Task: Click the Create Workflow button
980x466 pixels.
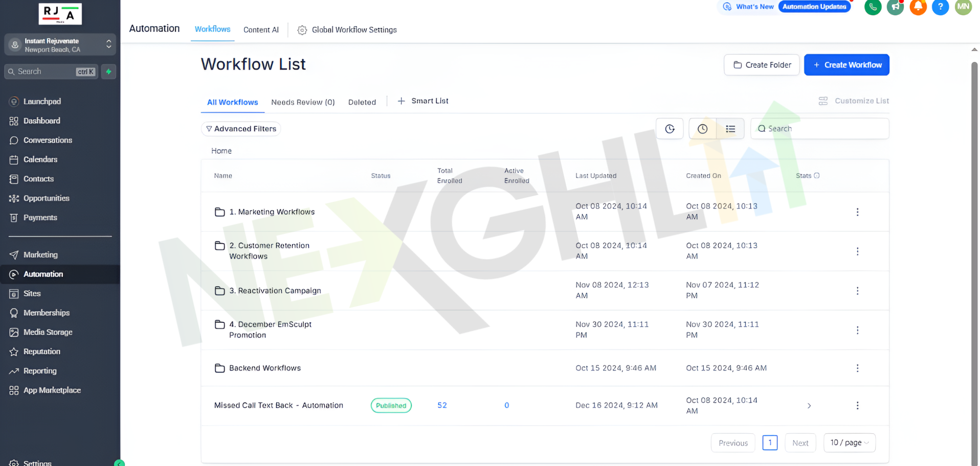Action: tap(846, 65)
